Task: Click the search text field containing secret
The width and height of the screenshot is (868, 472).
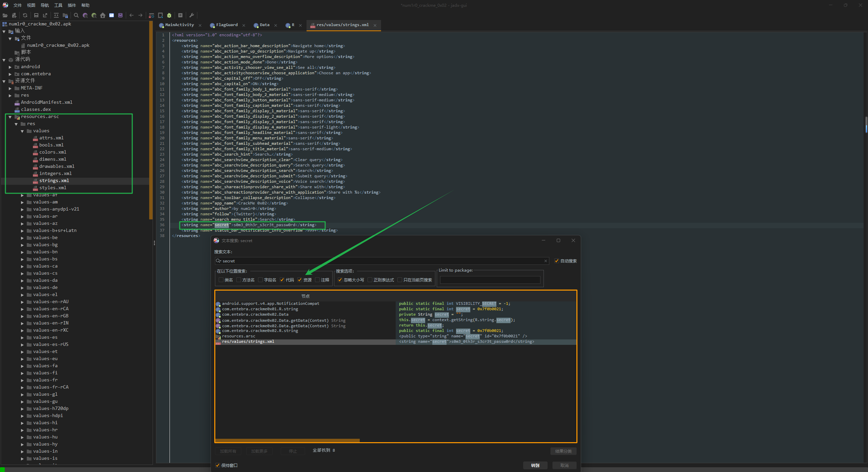Action: click(381, 261)
